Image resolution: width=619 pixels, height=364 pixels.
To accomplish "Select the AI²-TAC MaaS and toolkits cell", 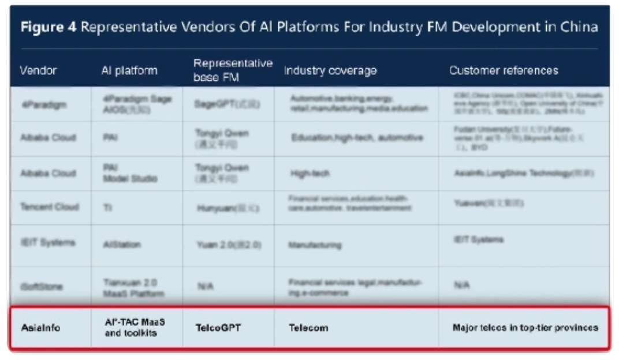I will coord(130,328).
